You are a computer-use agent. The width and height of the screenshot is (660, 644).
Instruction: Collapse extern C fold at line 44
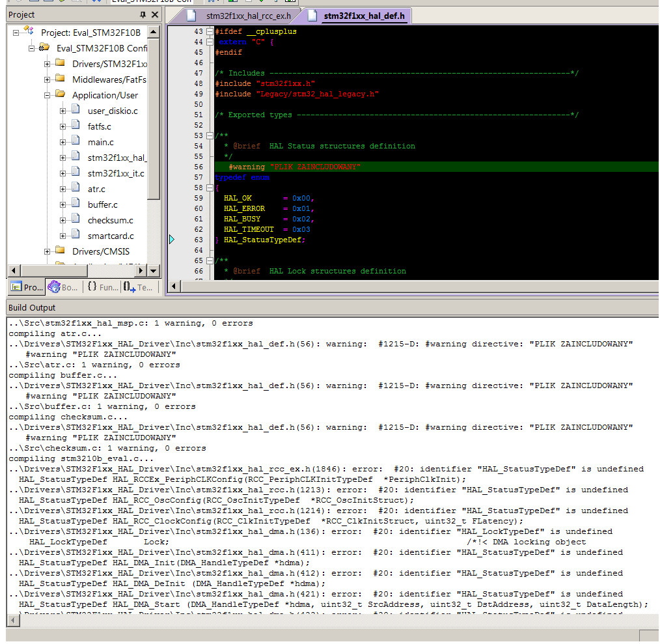(x=210, y=42)
